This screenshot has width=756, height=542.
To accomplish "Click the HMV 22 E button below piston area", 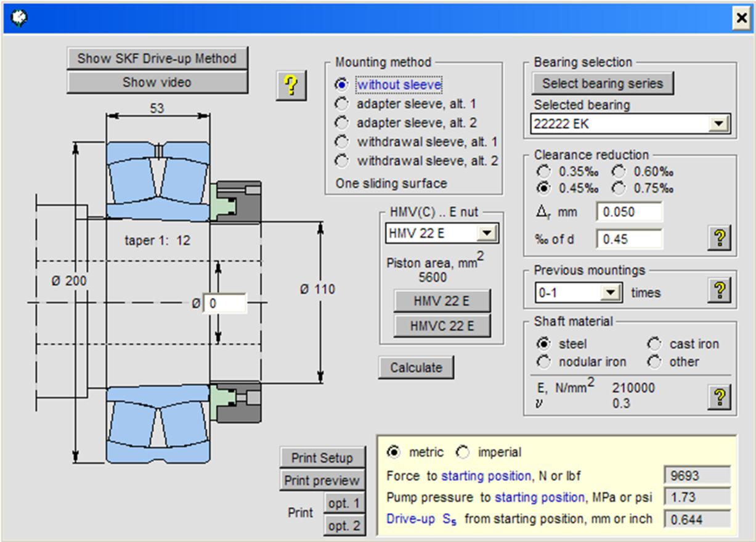I will click(x=442, y=302).
